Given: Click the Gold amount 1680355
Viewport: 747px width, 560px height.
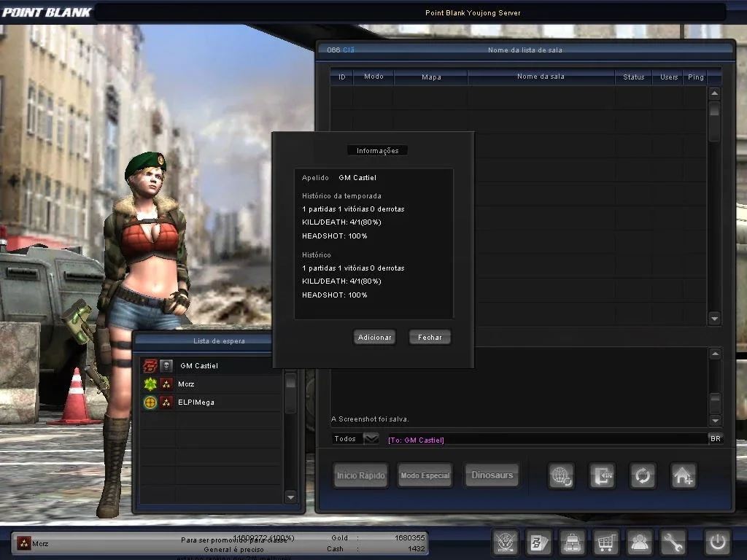Looking at the screenshot, I should [x=409, y=537].
